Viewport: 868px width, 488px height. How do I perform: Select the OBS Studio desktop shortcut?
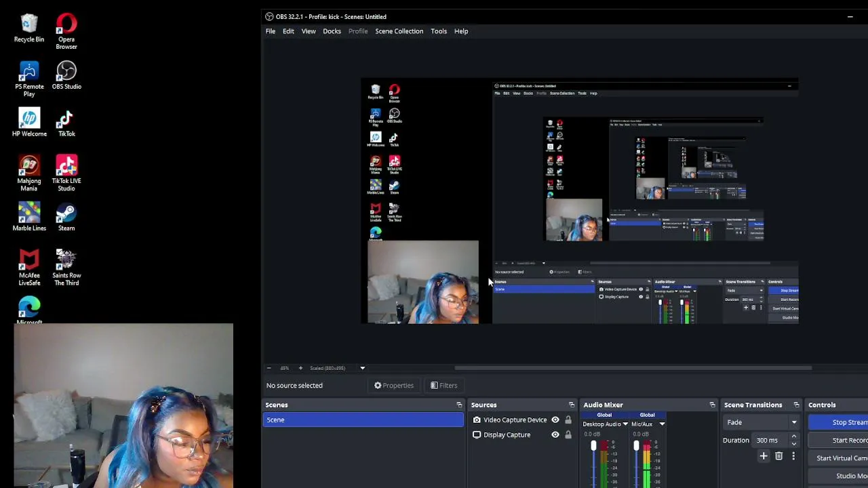[x=66, y=75]
